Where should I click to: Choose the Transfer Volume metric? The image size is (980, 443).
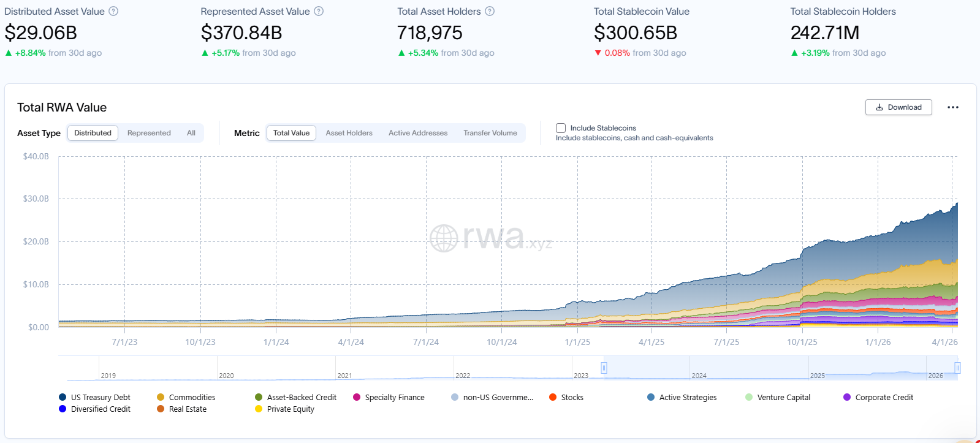490,133
